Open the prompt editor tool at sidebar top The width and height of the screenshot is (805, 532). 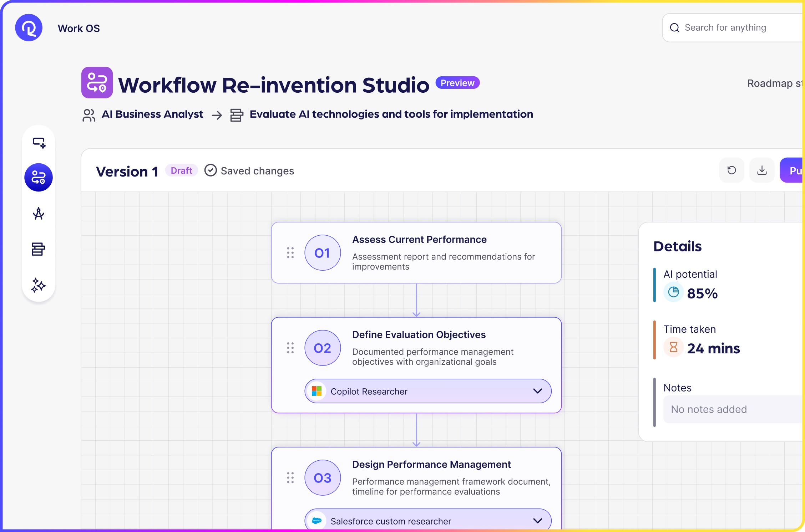(38, 142)
